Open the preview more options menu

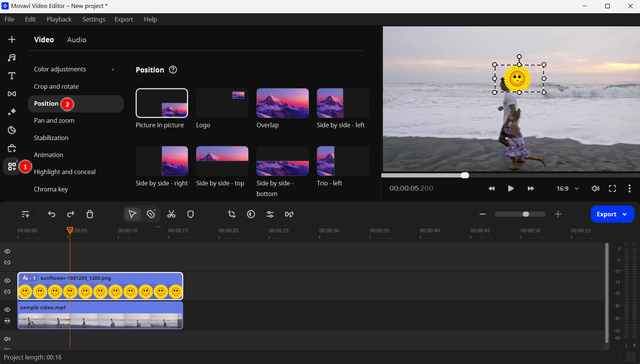coord(629,188)
